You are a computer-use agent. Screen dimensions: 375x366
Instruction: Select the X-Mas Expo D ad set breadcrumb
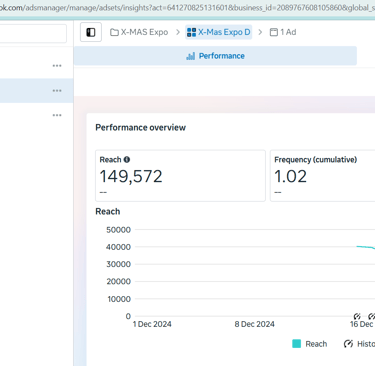point(219,32)
